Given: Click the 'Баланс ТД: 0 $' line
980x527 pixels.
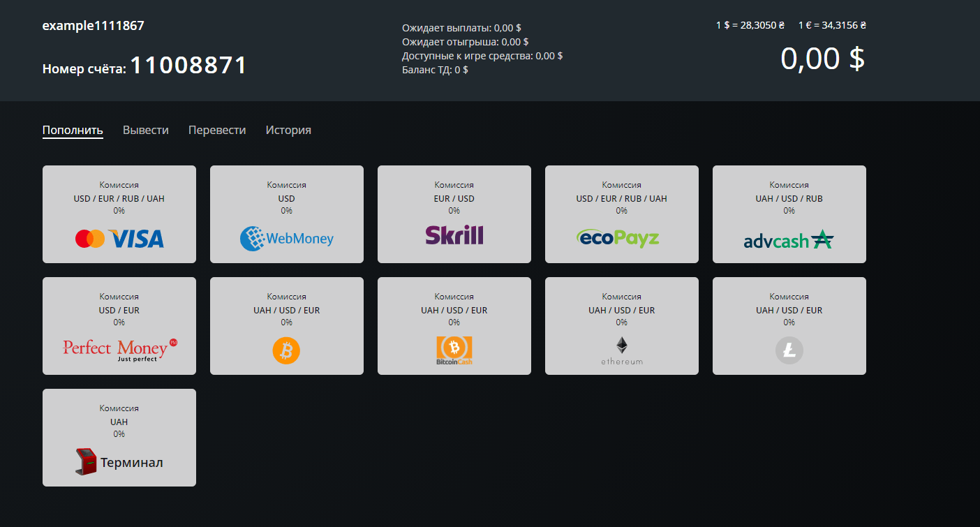Looking at the screenshot, I should pos(435,70).
